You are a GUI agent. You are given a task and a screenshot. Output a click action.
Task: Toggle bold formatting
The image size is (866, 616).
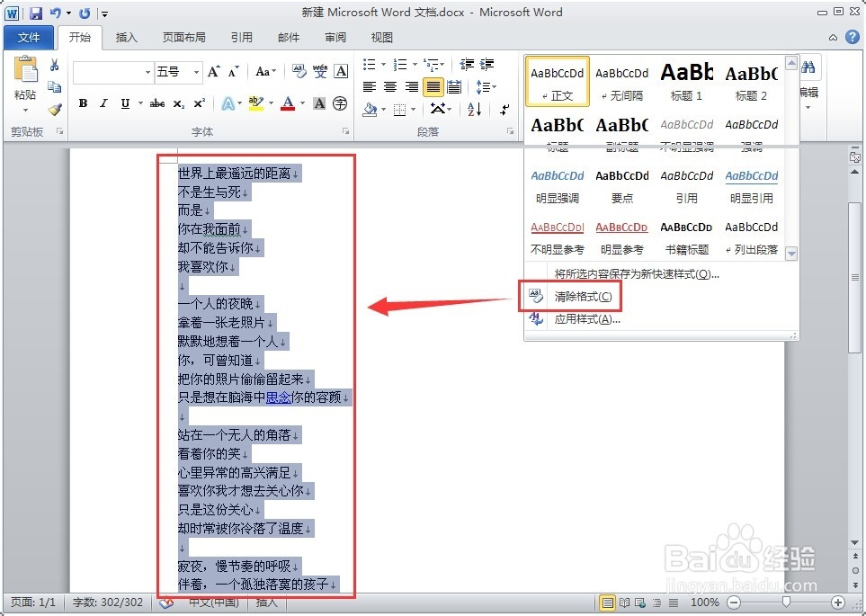tap(81, 103)
